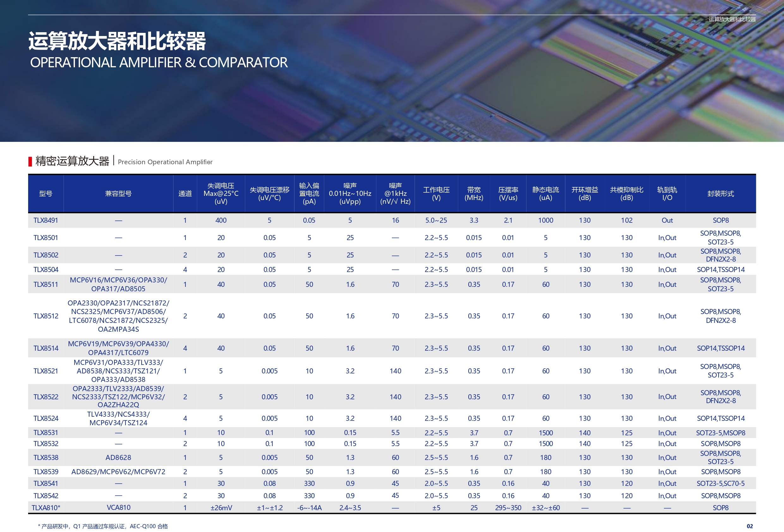Click the AD8628 compatible model text

(x=118, y=457)
